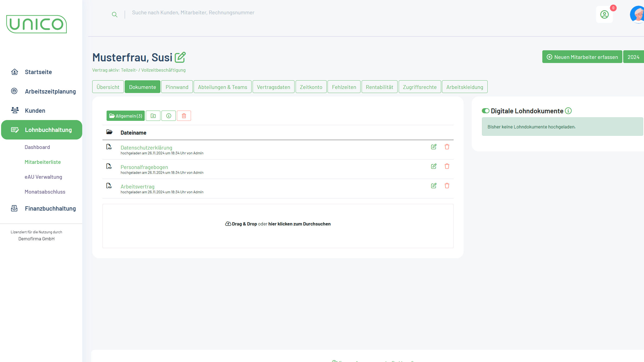Click the red delete folder icon
Screen dimensions: 644x362
[184, 116]
